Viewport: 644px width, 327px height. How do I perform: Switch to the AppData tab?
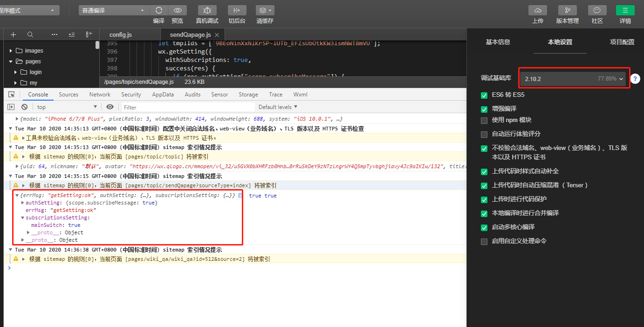click(x=163, y=95)
